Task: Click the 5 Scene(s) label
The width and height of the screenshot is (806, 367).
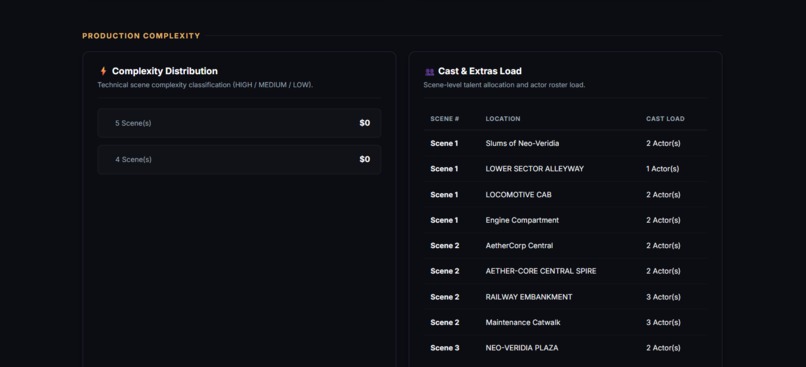Action: pos(133,123)
